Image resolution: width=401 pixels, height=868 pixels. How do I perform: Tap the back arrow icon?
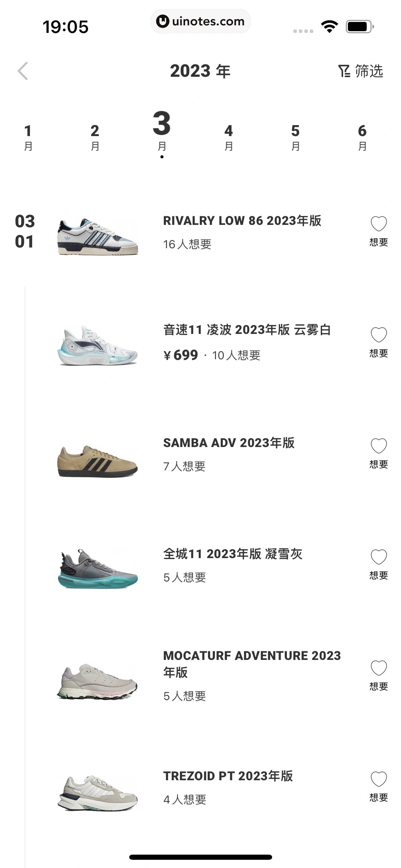coord(23,71)
